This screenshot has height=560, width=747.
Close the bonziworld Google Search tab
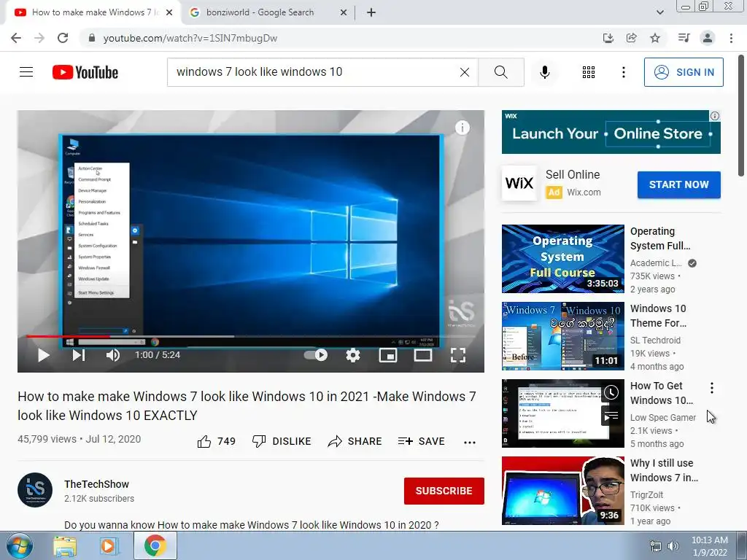343,13
